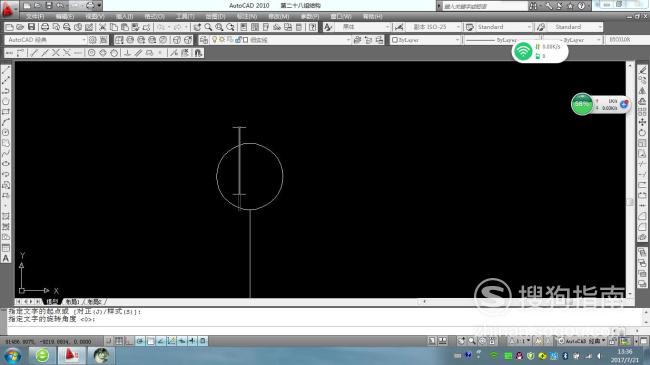Image resolution: width=650 pixels, height=365 pixels.
Task: Toggle Ortho mode in status bar
Action: [129, 341]
